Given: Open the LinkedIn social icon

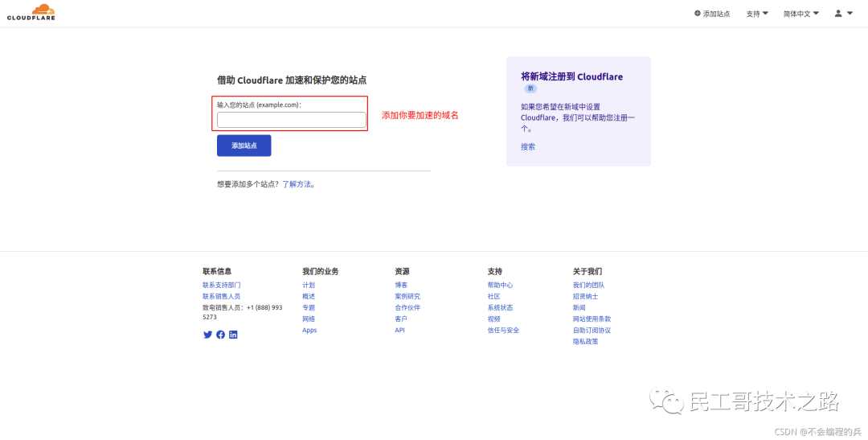Looking at the screenshot, I should (x=233, y=335).
